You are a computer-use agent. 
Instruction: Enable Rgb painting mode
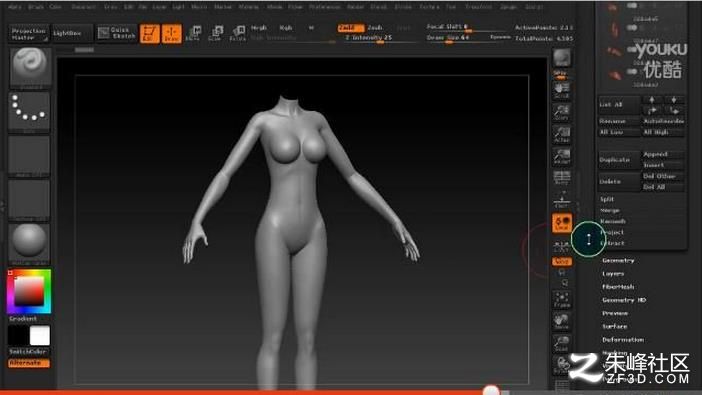point(286,28)
